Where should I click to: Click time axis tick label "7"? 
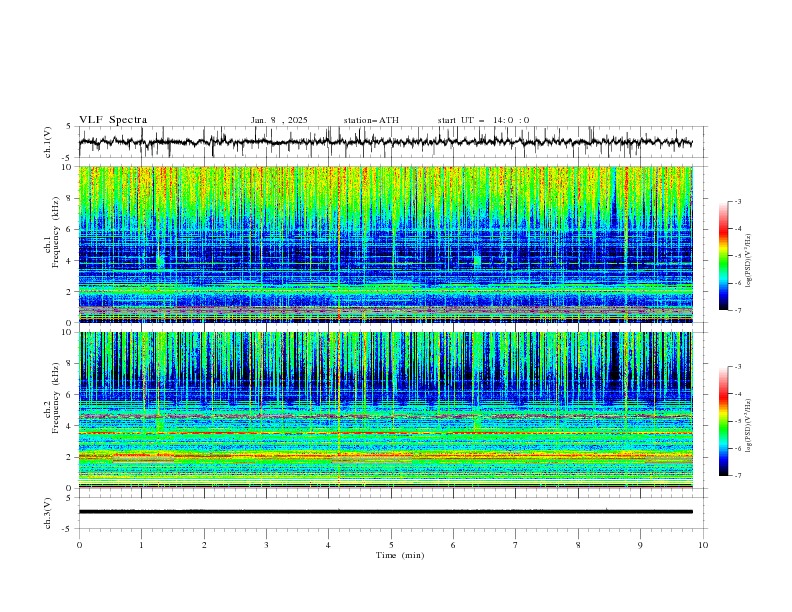tap(516, 545)
